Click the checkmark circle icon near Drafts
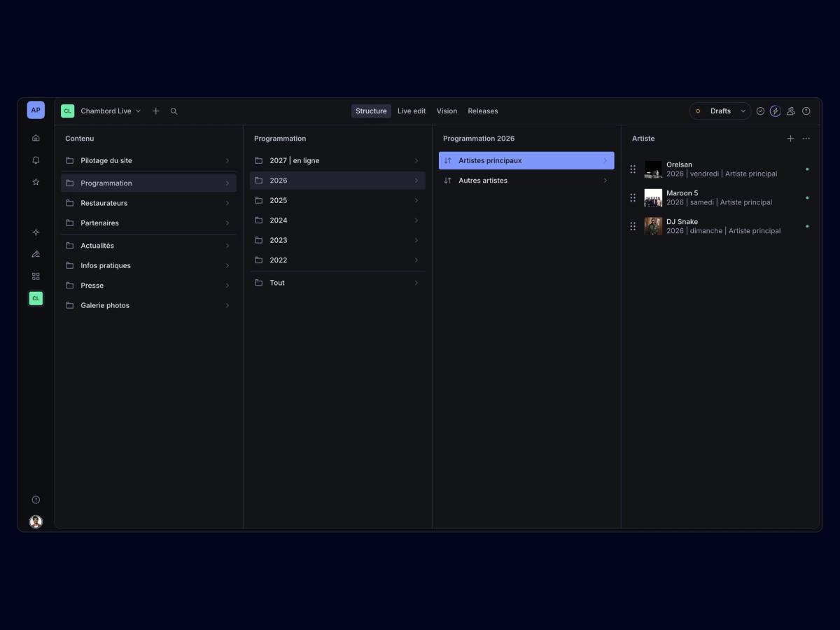This screenshot has height=630, width=840. [760, 111]
